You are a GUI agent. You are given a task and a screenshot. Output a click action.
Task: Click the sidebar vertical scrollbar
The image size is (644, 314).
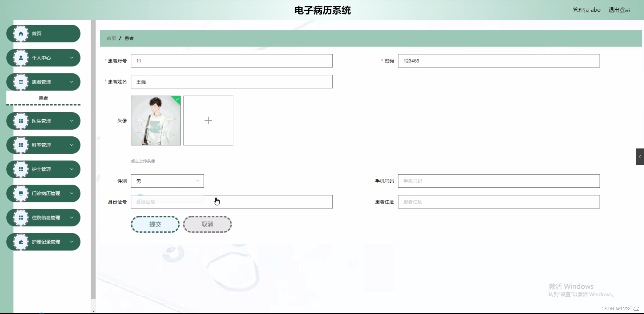93,159
